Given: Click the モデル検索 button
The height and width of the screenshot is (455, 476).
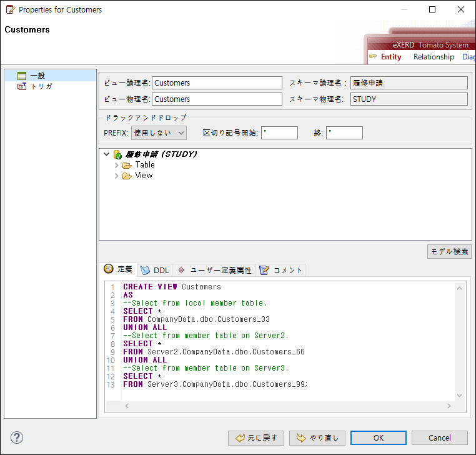Looking at the screenshot, I should (x=449, y=251).
